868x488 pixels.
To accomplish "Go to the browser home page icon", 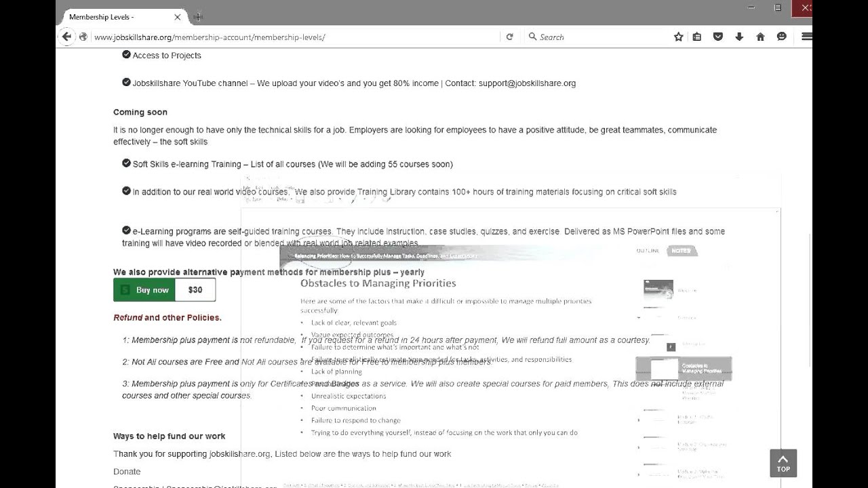I will point(760,37).
